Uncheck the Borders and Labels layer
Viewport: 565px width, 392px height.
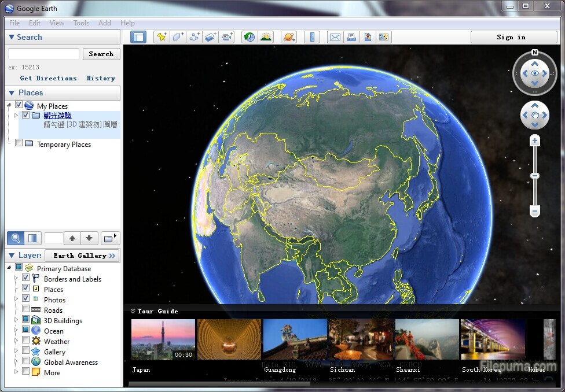coord(26,279)
